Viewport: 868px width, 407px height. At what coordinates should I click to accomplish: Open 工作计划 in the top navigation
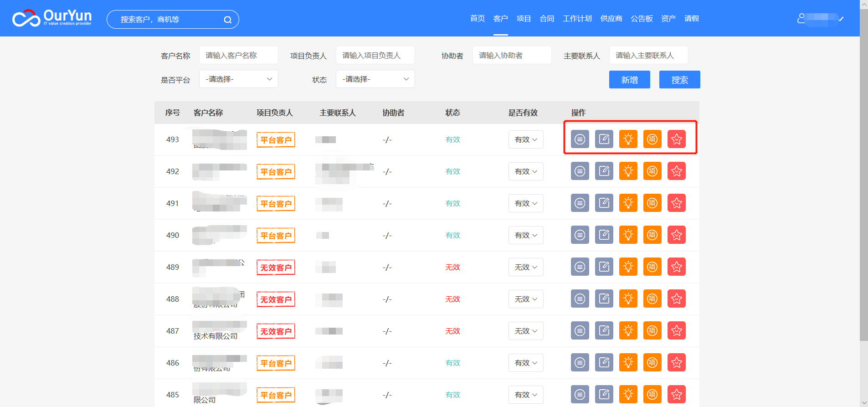[x=577, y=19]
